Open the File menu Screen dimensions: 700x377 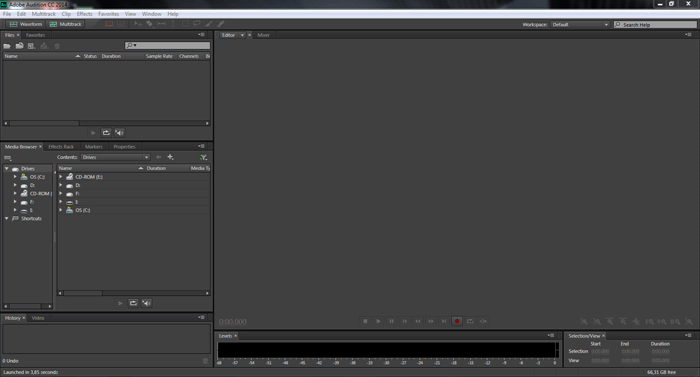click(x=7, y=14)
